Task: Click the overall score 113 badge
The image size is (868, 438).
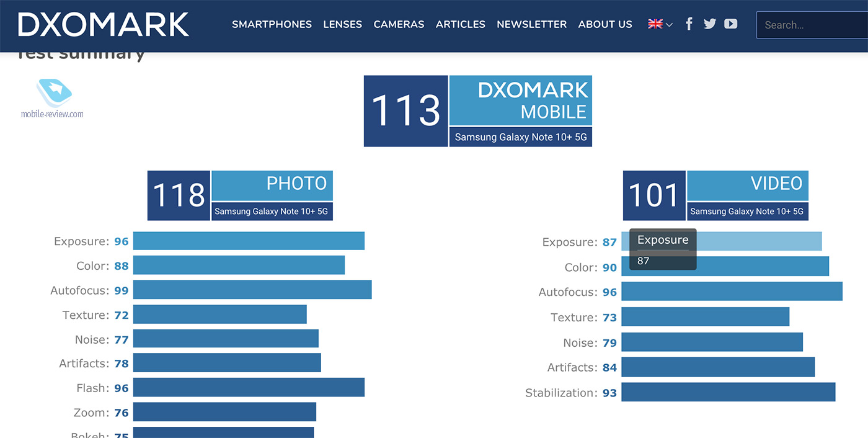Action: [x=405, y=111]
